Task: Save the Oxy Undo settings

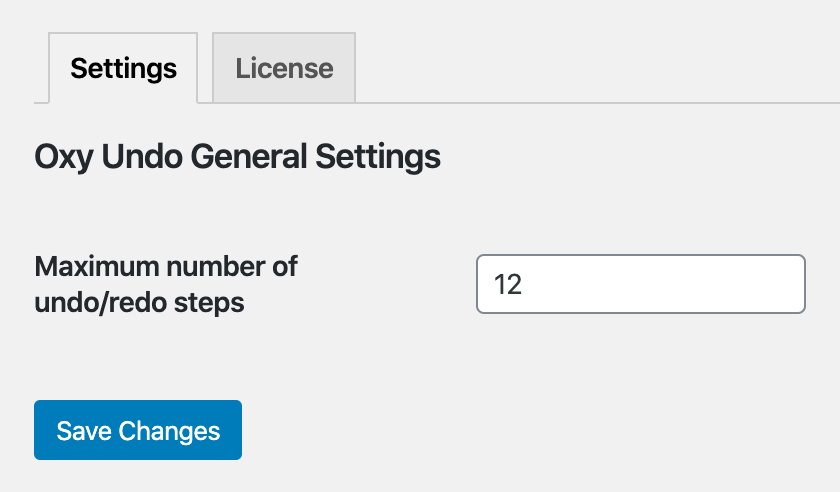Action: click(x=138, y=430)
